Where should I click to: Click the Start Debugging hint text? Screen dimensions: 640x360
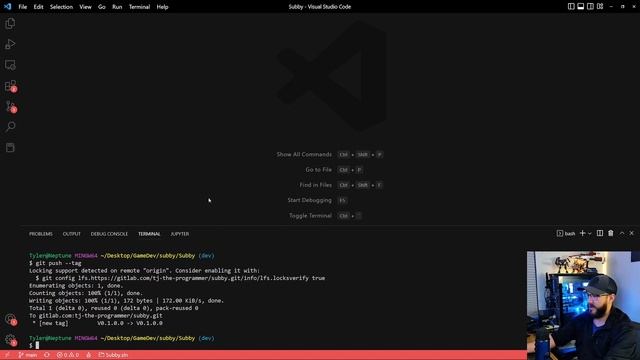(309, 200)
